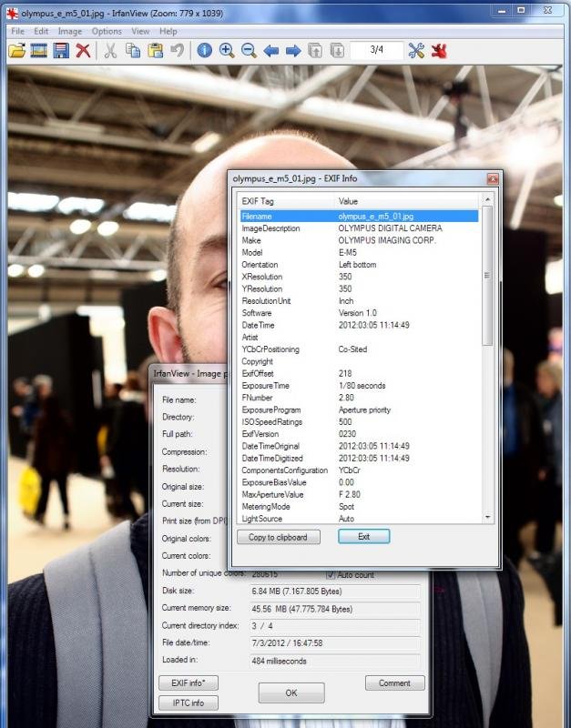Select the ISOSpeedRatings 500 row
Viewport: 571px width, 728px height.
(359, 421)
